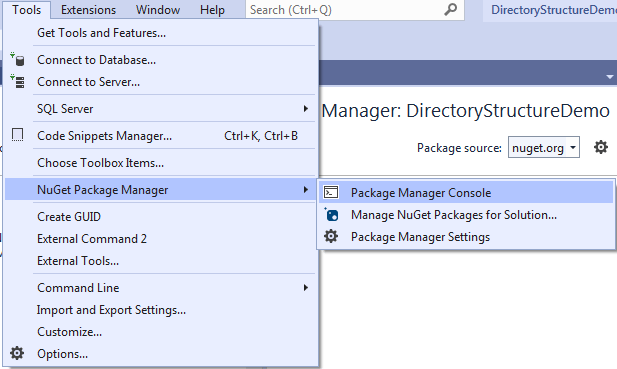Select Import and Export Settings
Viewport: 617px width, 369px height.
point(161,310)
